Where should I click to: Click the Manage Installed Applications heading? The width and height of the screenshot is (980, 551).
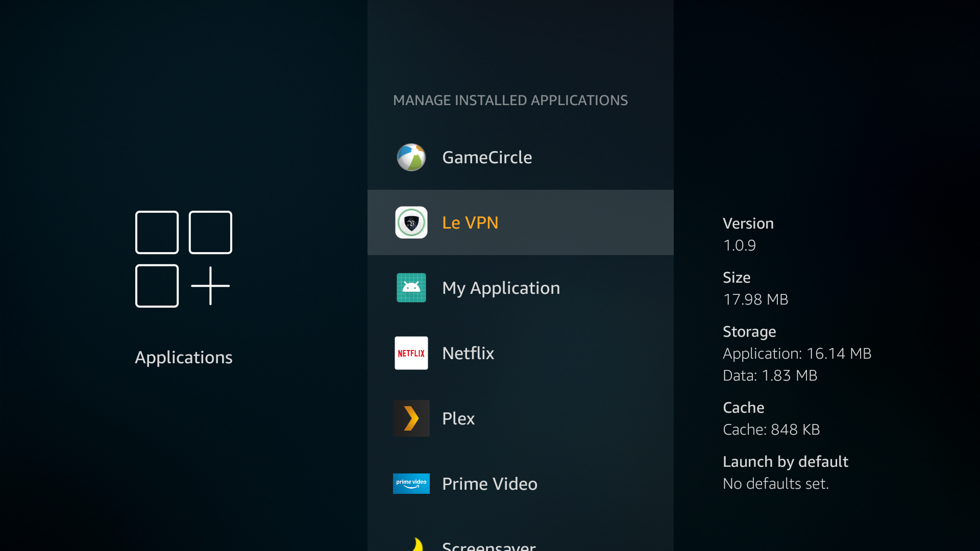[x=510, y=100]
